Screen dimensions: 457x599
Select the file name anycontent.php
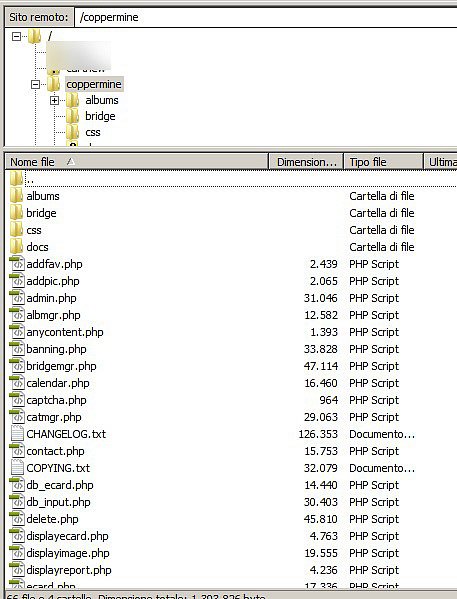click(x=65, y=332)
